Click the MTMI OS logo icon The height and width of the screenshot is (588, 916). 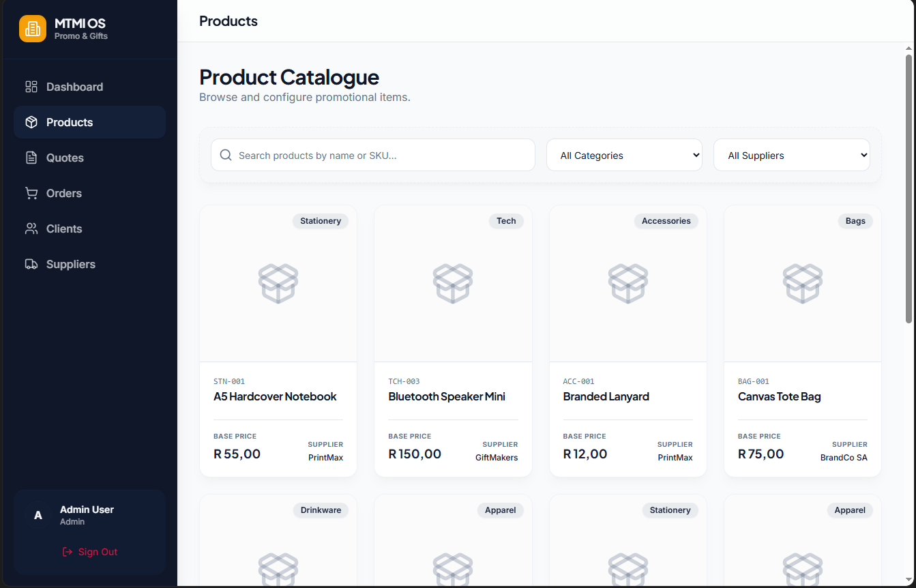(32, 29)
